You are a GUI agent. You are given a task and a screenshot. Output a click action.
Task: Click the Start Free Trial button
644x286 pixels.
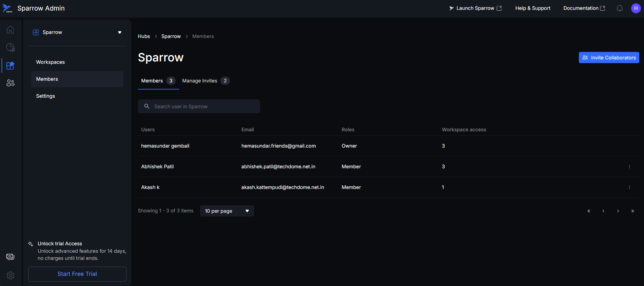(x=77, y=274)
